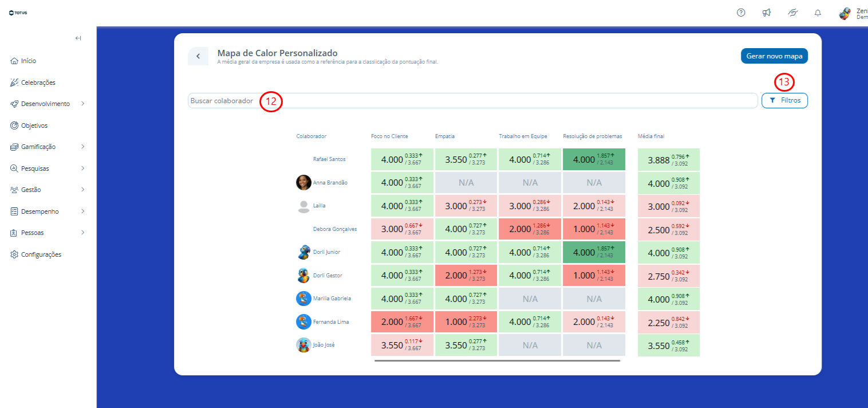Click Média final column header
Viewport: 868px width, 408px height.
[x=651, y=136]
